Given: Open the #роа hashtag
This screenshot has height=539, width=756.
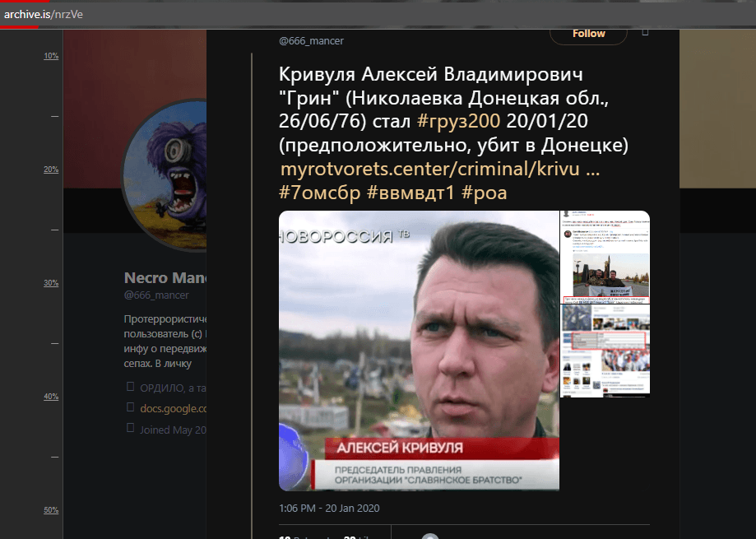Looking at the screenshot, I should click(x=484, y=193).
